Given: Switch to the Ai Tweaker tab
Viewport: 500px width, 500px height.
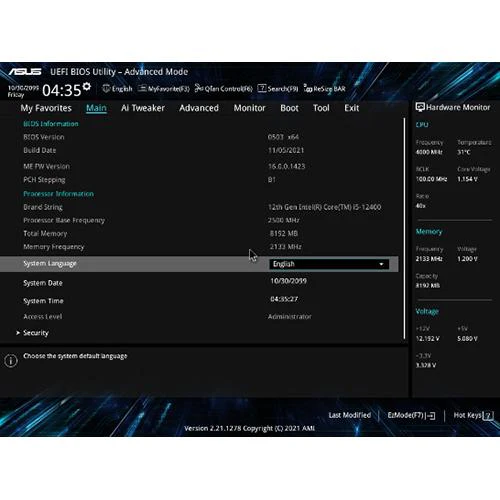Looking at the screenshot, I should (x=143, y=108).
